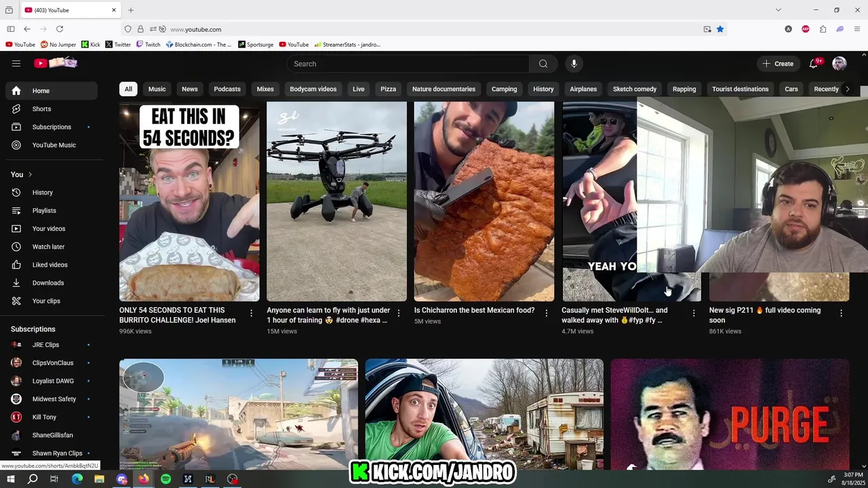The width and height of the screenshot is (868, 488).
Task: Select the Bodycam videos chip
Action: pos(313,89)
